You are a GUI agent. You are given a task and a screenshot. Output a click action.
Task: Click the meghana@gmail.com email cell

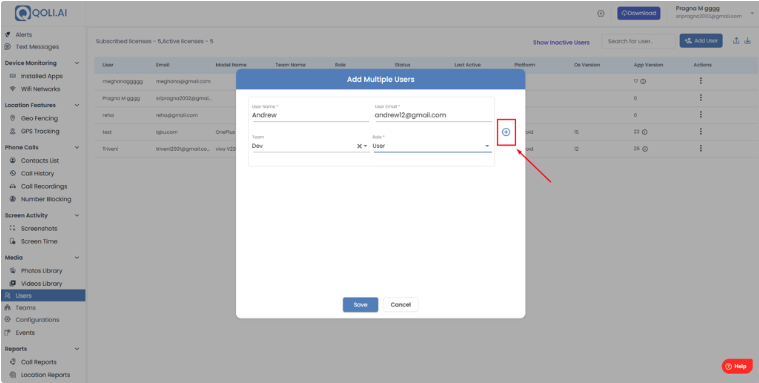(183, 81)
